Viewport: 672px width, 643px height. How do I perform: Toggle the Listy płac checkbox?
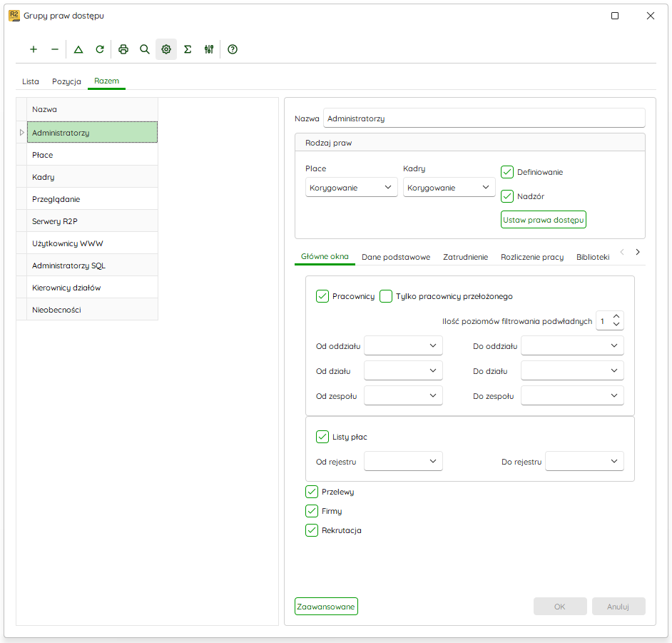pos(322,437)
